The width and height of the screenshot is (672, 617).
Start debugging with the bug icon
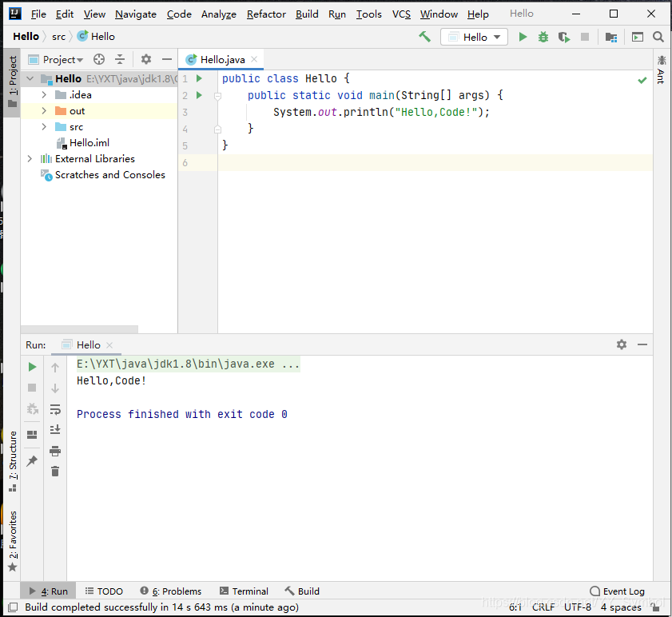(x=543, y=37)
